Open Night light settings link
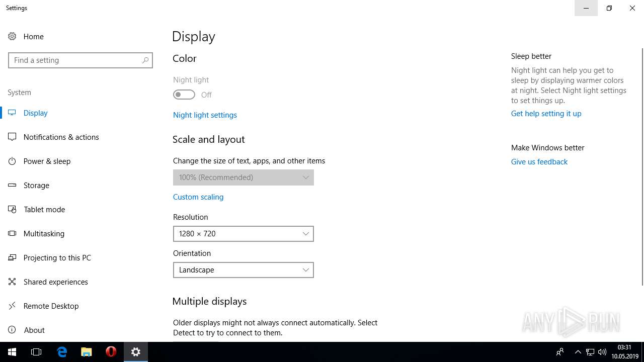Image resolution: width=644 pixels, height=362 pixels. [x=205, y=115]
